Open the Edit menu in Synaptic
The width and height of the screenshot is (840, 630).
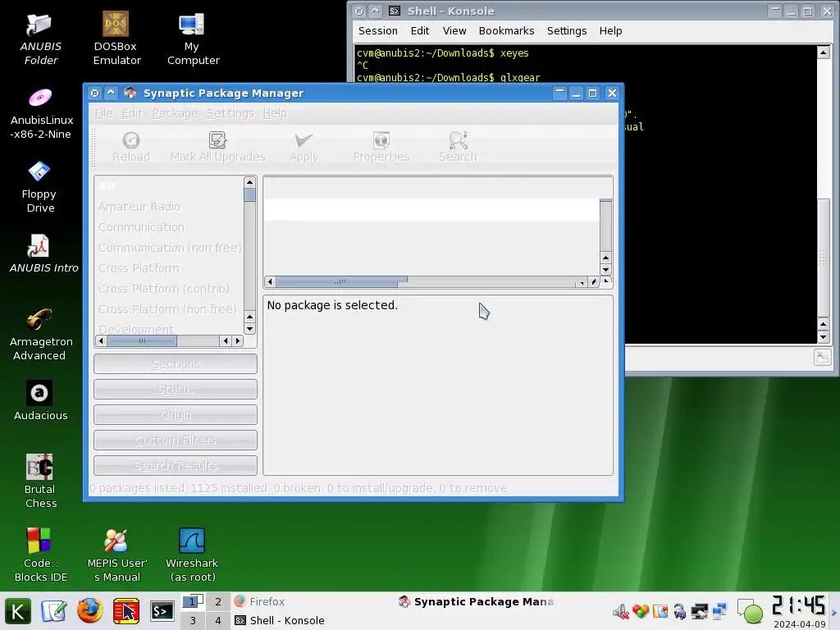coord(132,113)
